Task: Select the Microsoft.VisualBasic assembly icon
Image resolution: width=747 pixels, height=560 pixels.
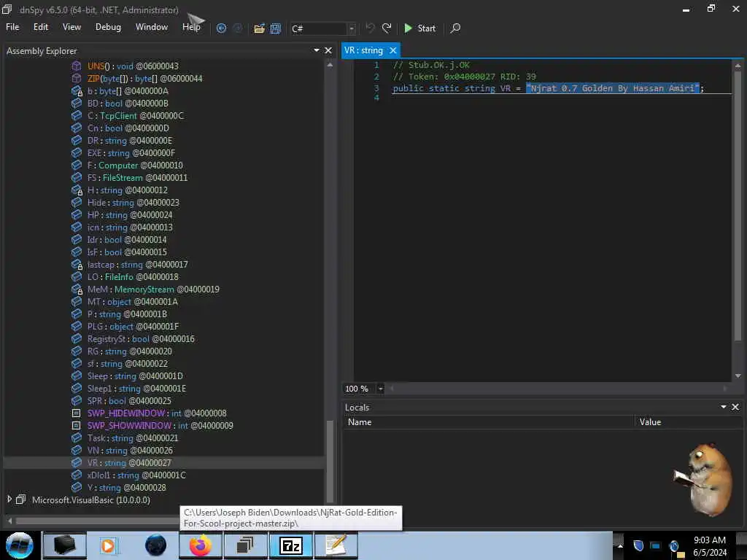Action: [x=20, y=500]
